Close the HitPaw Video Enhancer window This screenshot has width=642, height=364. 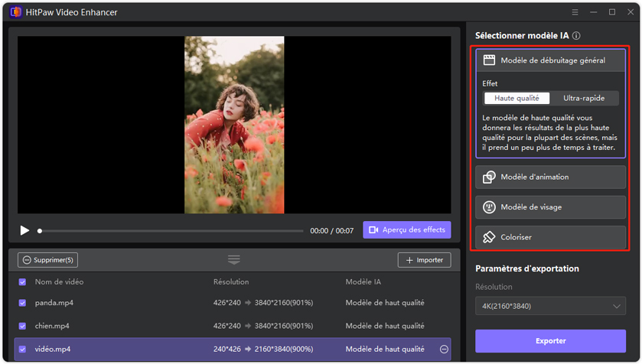click(x=631, y=12)
